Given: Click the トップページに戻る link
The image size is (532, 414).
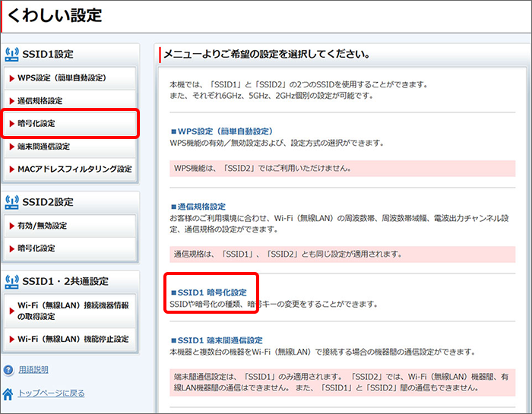Looking at the screenshot, I should tap(51, 393).
